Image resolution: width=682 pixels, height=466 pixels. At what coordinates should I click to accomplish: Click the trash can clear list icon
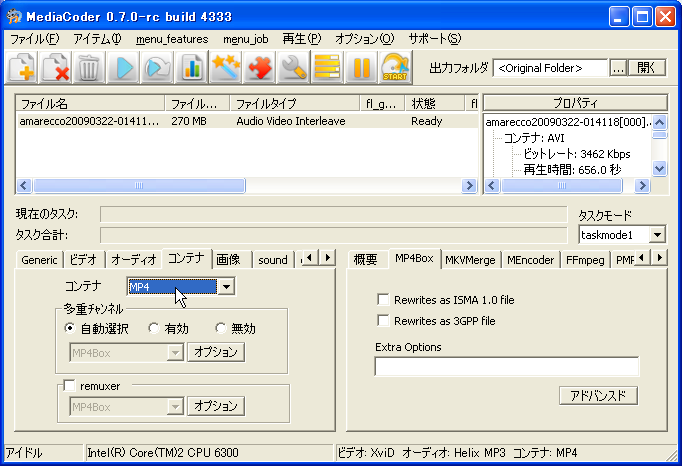(x=89, y=68)
